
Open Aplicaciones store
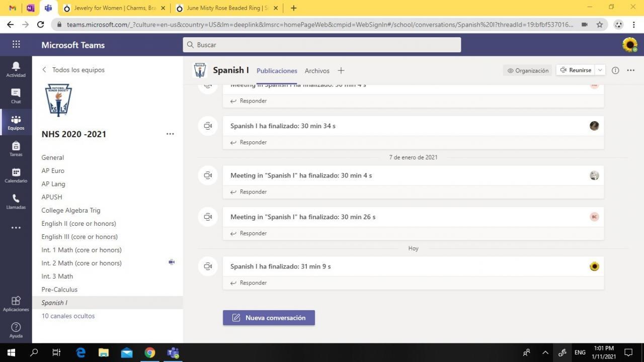point(16,304)
